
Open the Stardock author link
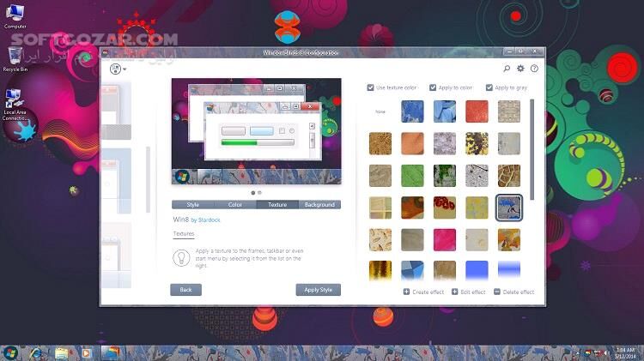210,220
